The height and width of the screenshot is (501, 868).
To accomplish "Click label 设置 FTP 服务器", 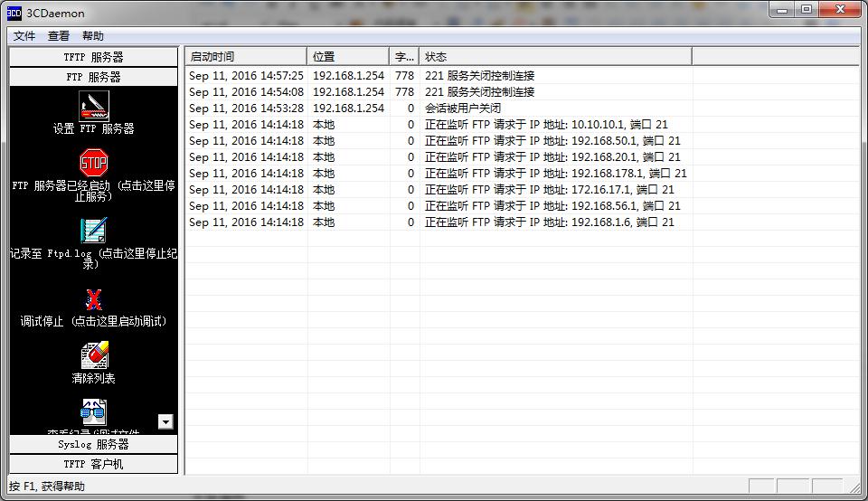I will click(x=93, y=128).
